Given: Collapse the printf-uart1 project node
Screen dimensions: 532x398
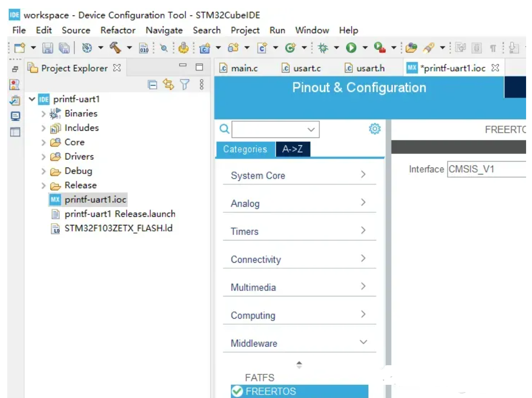Looking at the screenshot, I should [32, 99].
